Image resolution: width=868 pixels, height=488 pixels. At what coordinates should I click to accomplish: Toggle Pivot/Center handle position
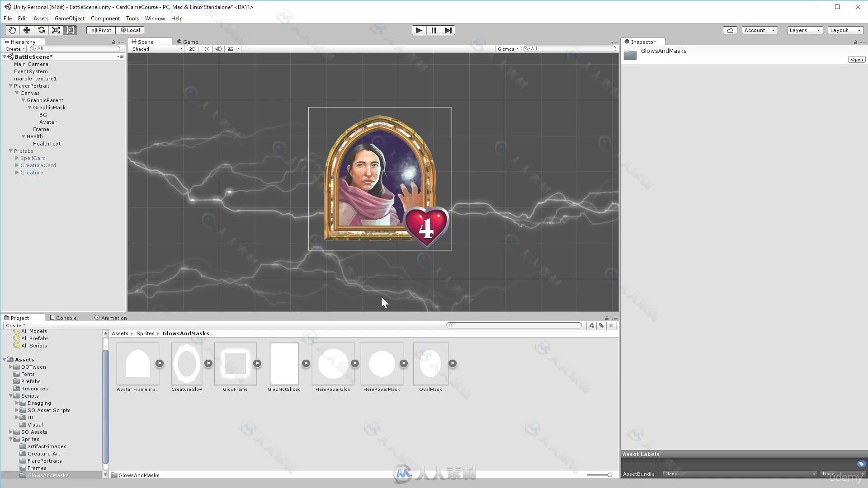[101, 30]
